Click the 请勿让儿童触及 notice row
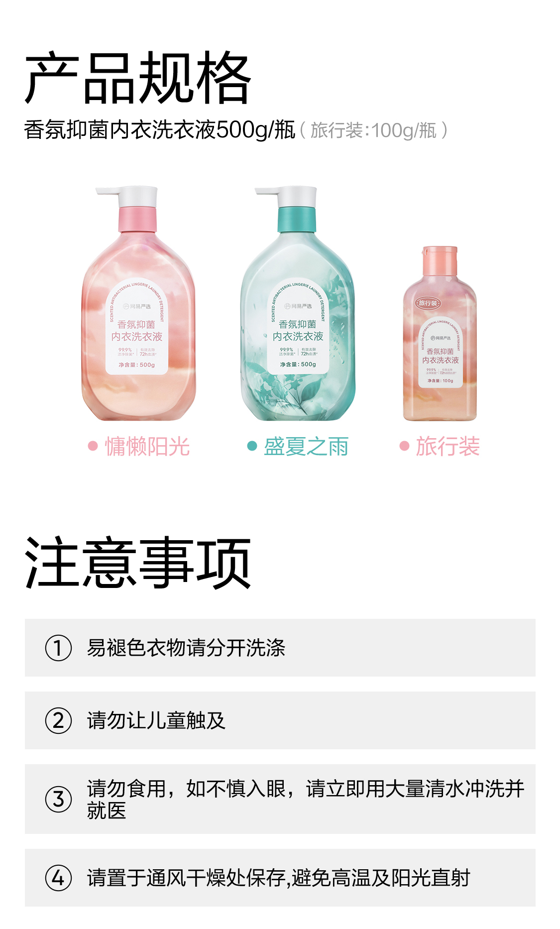Viewport: 560px width, 929px height. [280, 720]
